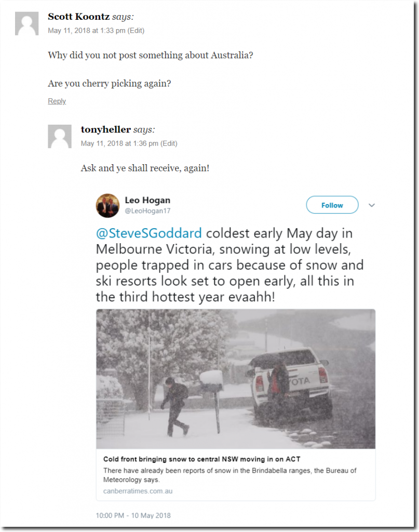The height and width of the screenshot is (532, 419).
Task: Click the Edit link on tonyheller's comment
Action: [x=168, y=143]
